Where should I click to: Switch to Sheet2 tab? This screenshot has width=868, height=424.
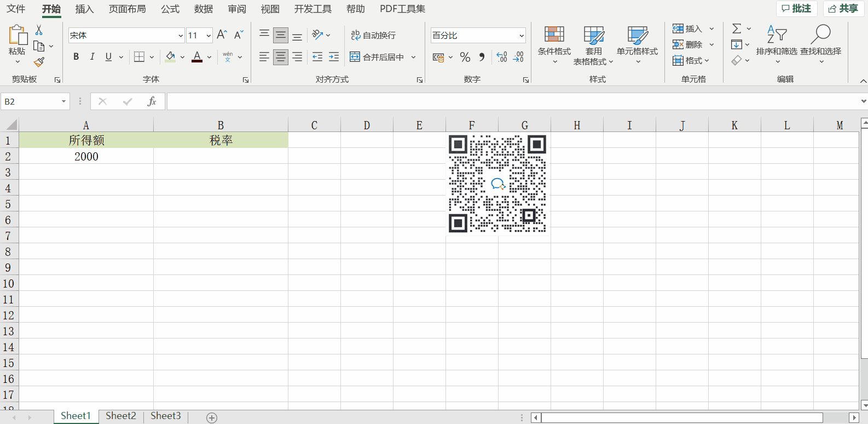(120, 416)
